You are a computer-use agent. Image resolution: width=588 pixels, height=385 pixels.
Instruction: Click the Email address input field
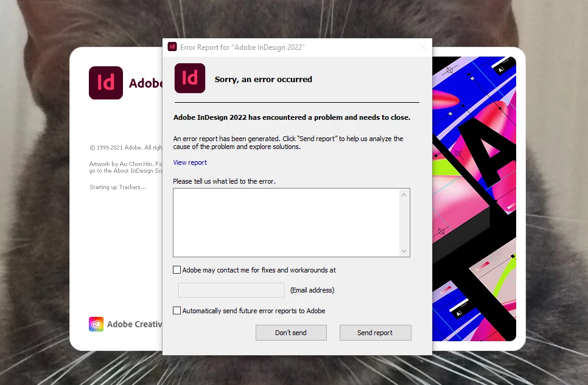pos(231,290)
